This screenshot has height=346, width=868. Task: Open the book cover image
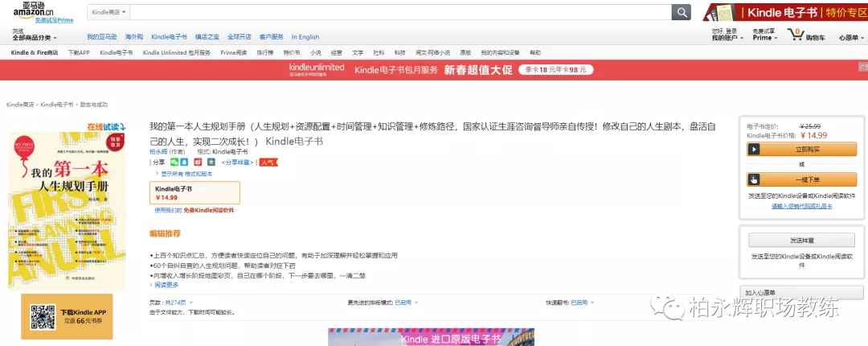[x=67, y=212]
